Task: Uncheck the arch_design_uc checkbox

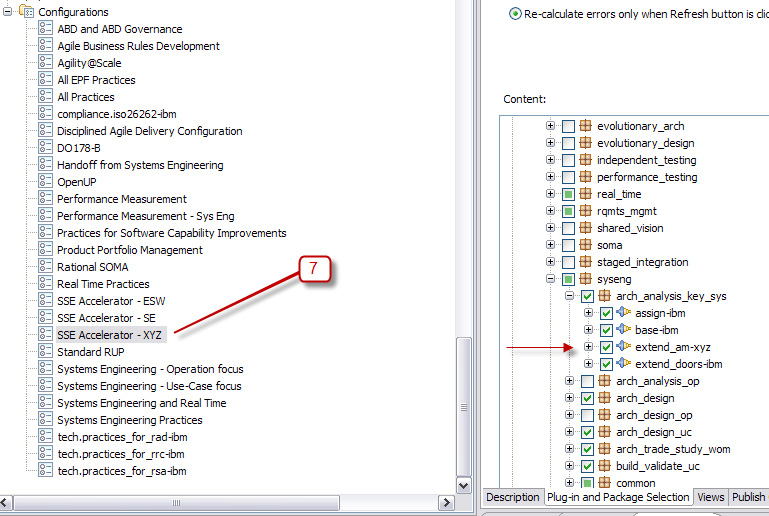Action: point(587,433)
